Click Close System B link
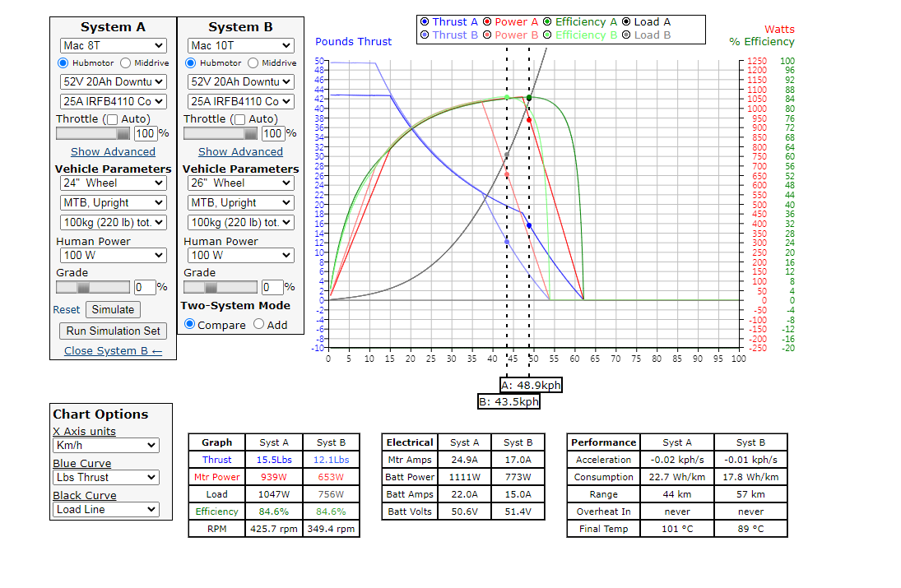901x588 pixels. point(113,351)
